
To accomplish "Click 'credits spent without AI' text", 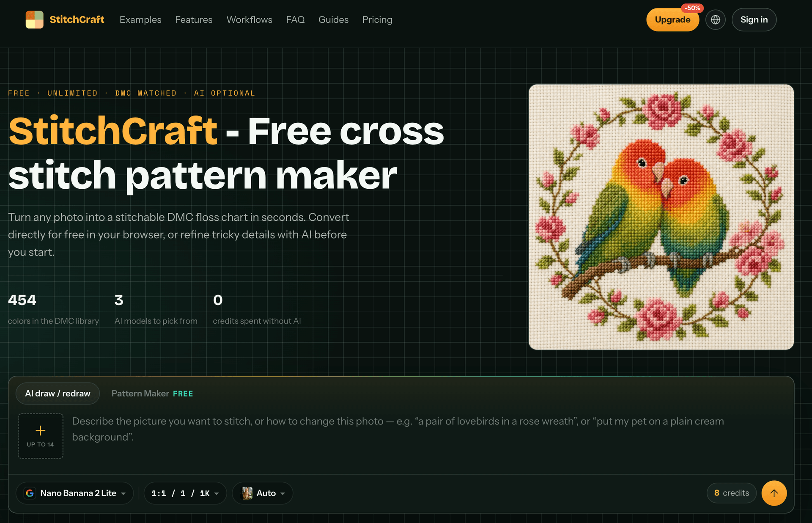I will click(x=257, y=321).
